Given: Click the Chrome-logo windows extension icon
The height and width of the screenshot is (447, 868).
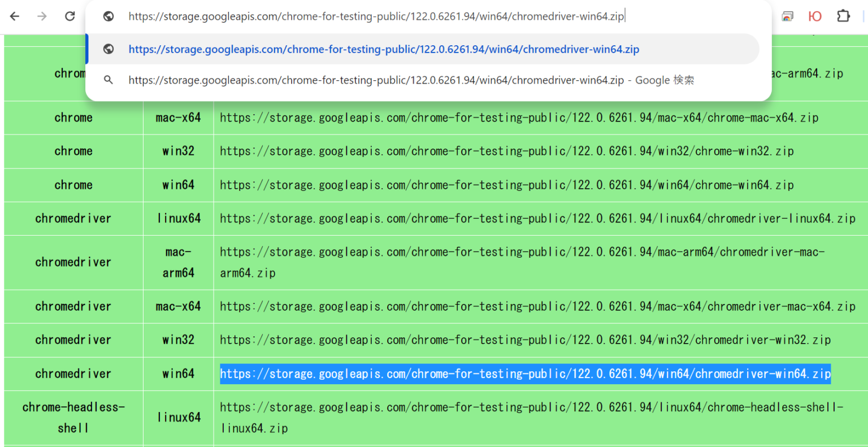Looking at the screenshot, I should [x=787, y=16].
